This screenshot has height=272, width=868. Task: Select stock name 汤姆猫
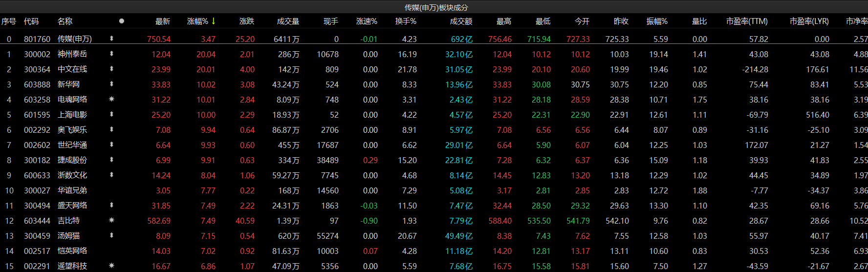click(x=68, y=236)
